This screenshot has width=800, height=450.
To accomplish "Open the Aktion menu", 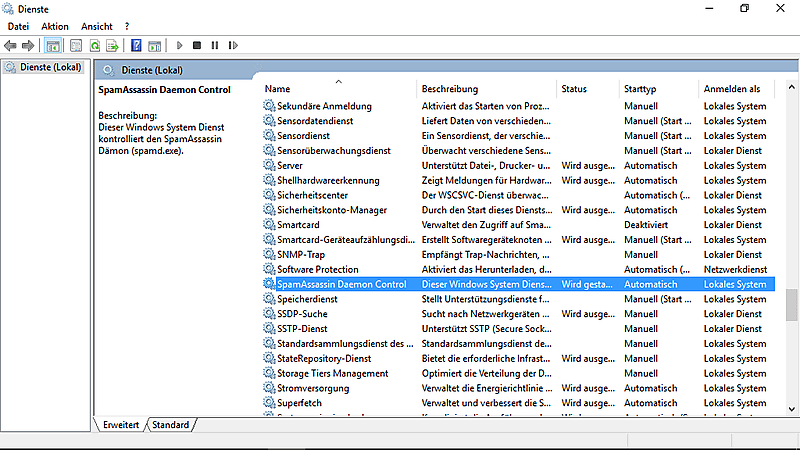I will coord(55,27).
